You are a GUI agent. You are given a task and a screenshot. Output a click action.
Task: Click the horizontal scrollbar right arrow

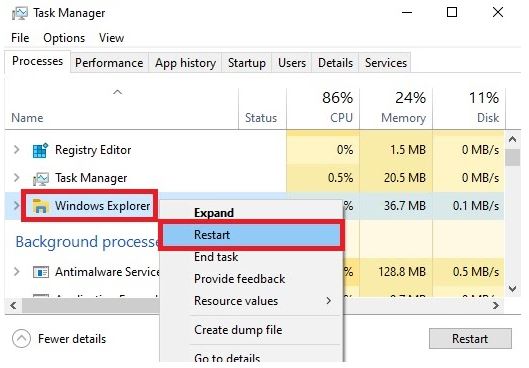(x=496, y=306)
